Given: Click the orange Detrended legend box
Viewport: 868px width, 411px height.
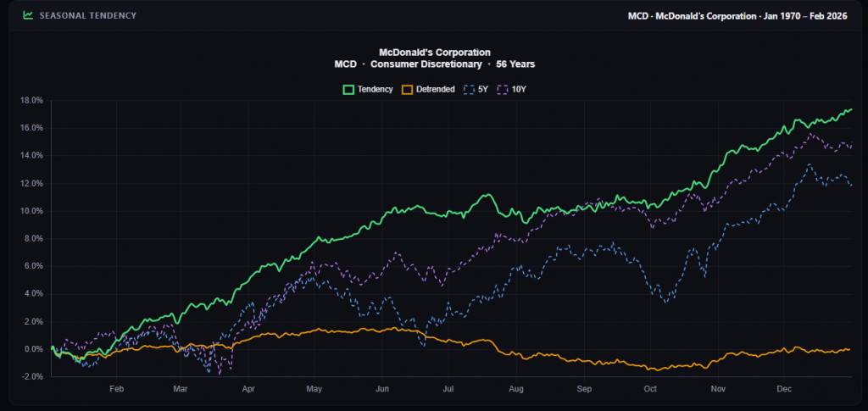Looking at the screenshot, I should [408, 89].
